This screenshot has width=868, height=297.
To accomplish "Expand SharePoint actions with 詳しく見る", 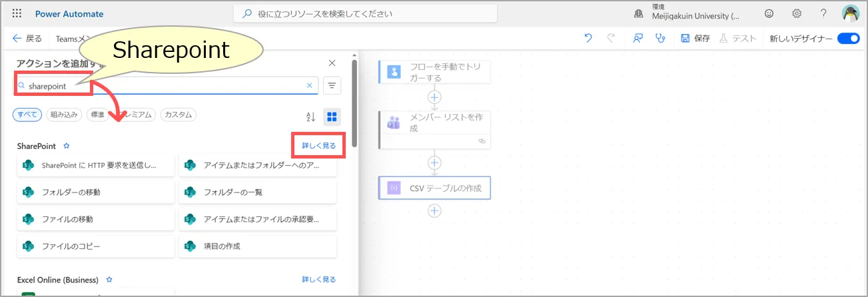I will (x=319, y=145).
